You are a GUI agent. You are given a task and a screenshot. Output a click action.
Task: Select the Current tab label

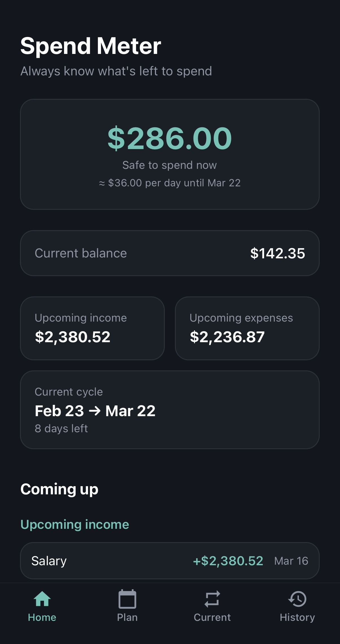pos(212,617)
